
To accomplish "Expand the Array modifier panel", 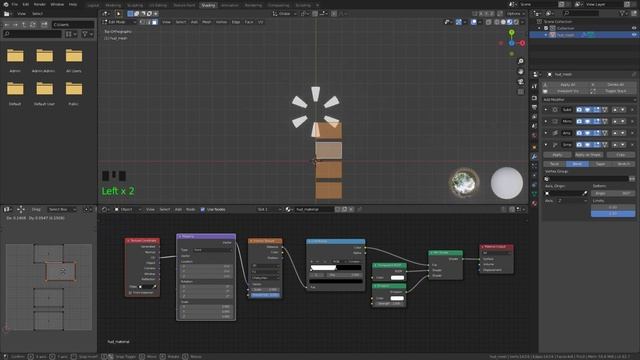I will point(546,133).
